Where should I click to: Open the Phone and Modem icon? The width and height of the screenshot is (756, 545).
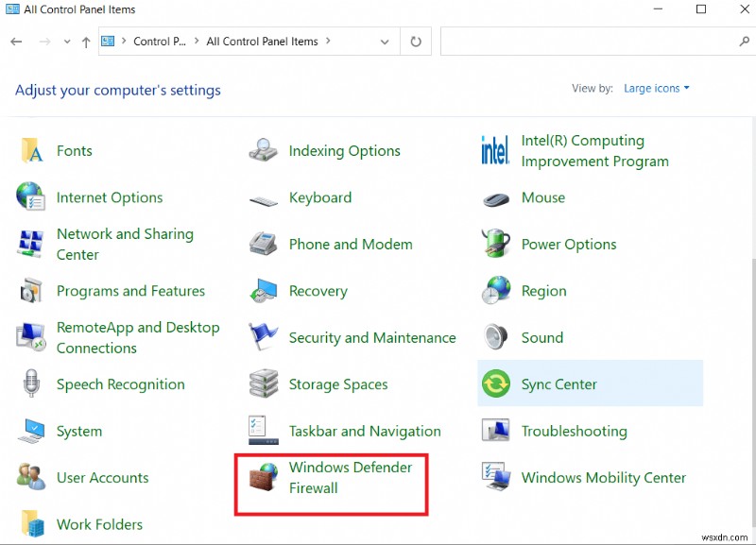pos(263,244)
